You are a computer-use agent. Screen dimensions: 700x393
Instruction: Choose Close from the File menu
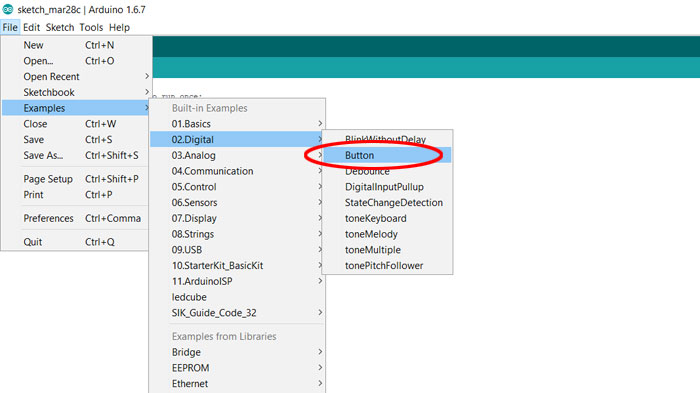[76, 124]
